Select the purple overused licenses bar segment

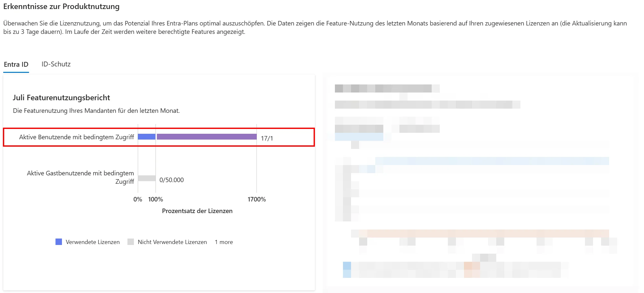[207, 137]
